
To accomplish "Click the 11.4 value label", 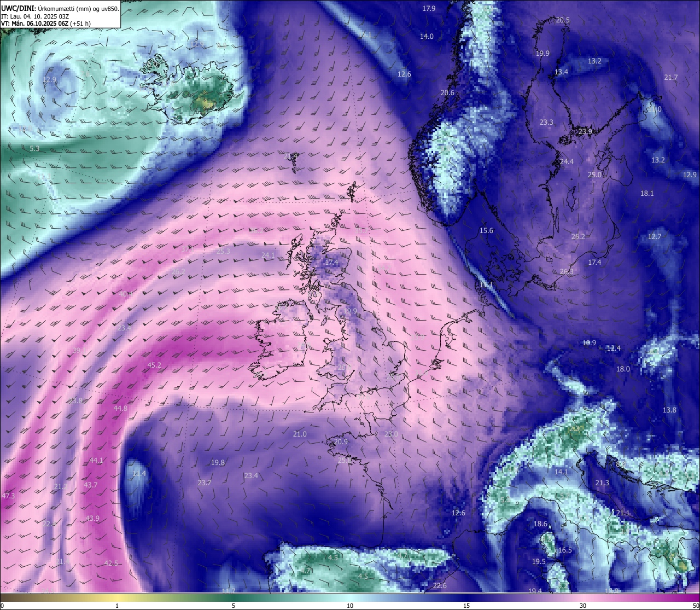I will tap(139, 474).
